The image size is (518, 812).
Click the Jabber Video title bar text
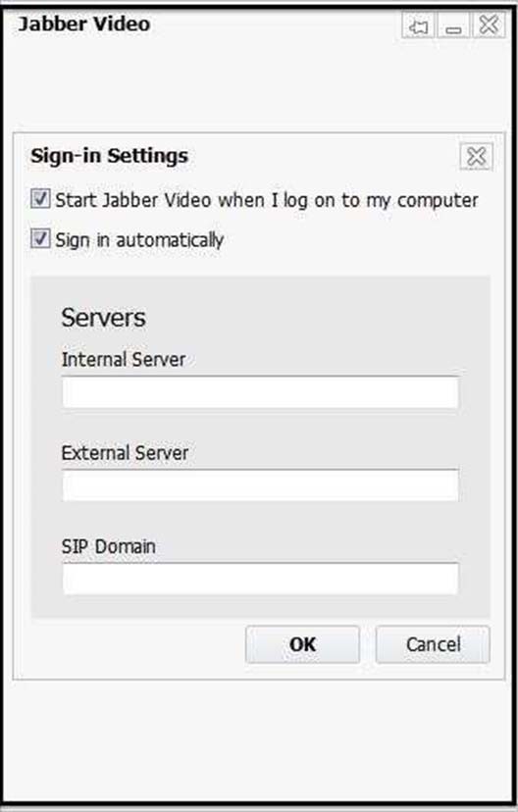pyautogui.click(x=84, y=24)
